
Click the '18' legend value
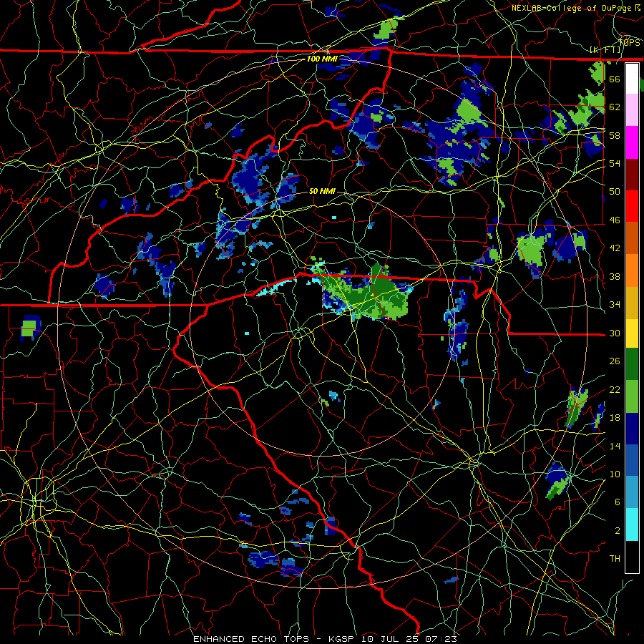click(x=615, y=418)
